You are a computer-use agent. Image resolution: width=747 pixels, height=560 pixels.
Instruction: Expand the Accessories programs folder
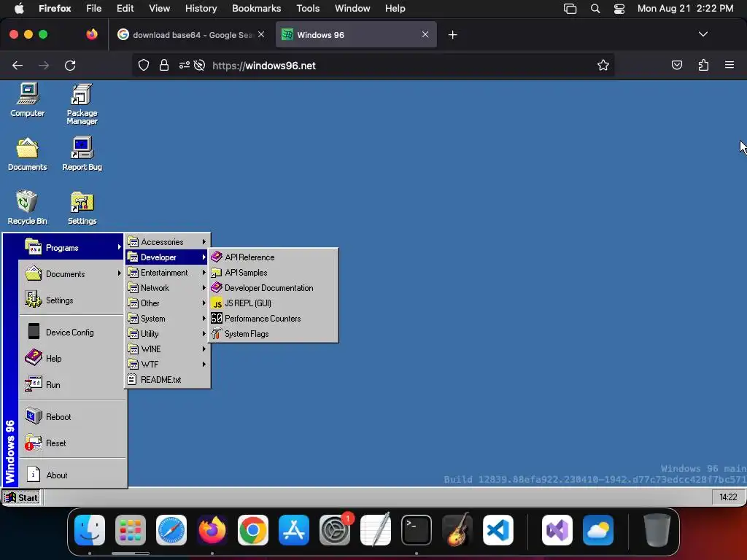point(167,242)
